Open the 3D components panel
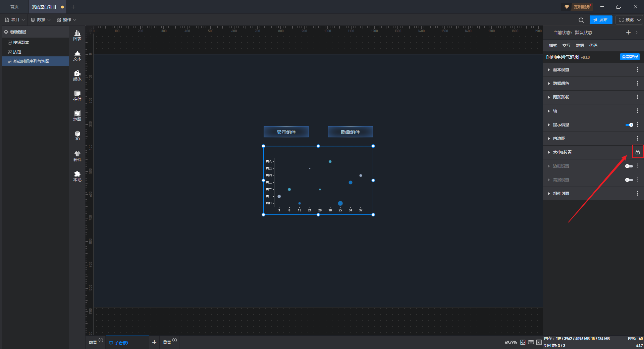Screen dimensions: 644x349 coord(77,136)
